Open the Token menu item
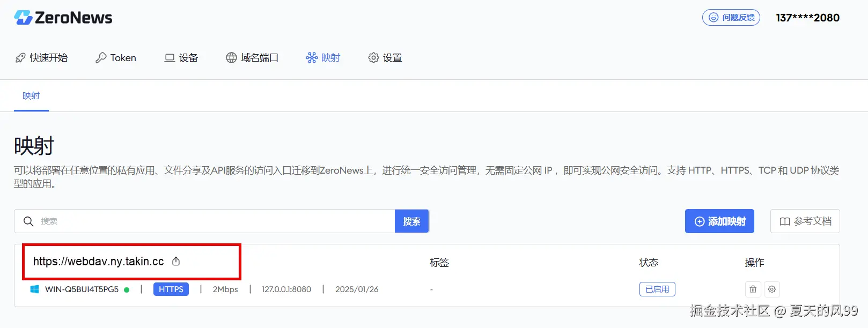This screenshot has height=328, width=868. (x=116, y=58)
